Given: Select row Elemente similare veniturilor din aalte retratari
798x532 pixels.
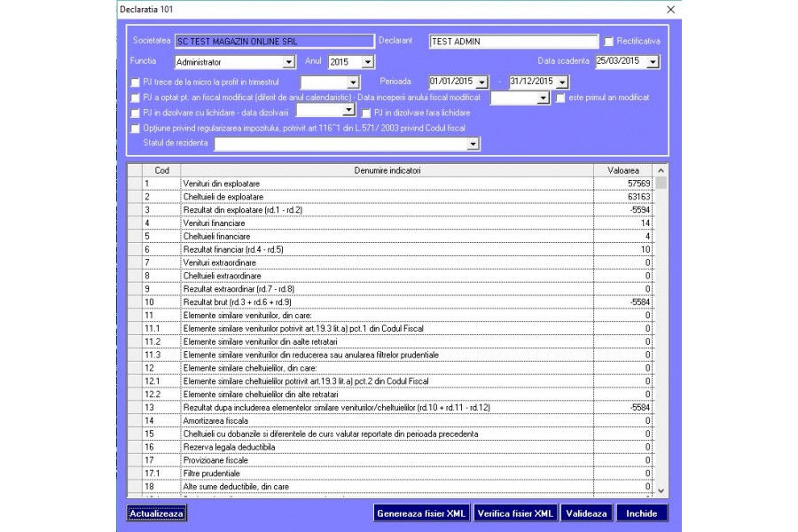Looking at the screenshot, I should click(390, 341).
